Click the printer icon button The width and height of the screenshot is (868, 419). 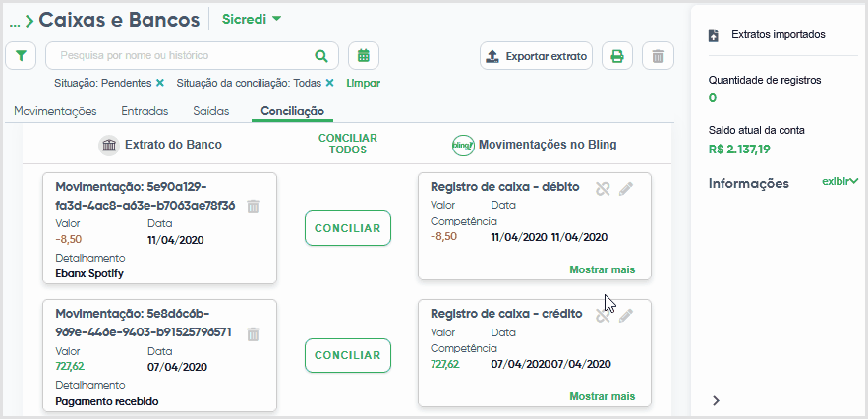coord(616,55)
